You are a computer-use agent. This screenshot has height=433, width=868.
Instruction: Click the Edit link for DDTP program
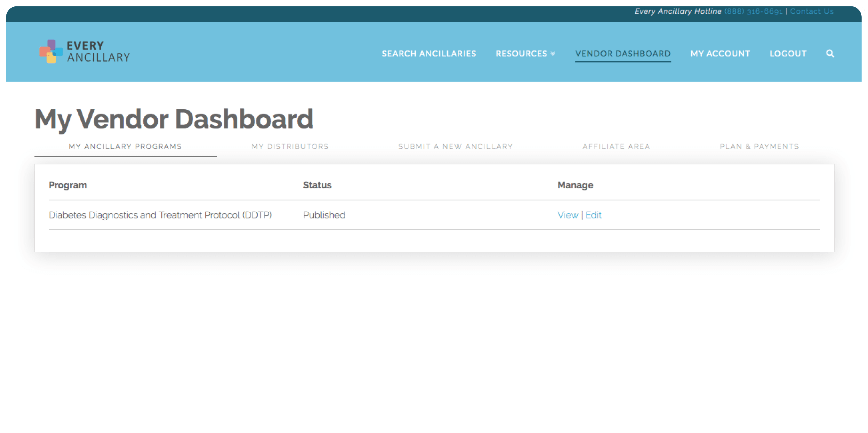pos(593,215)
